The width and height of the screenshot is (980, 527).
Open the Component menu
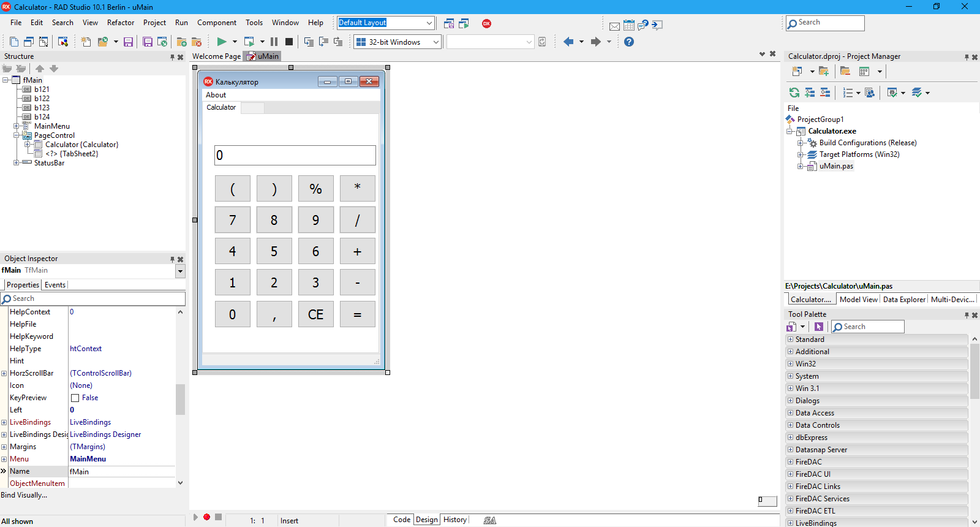click(x=216, y=23)
